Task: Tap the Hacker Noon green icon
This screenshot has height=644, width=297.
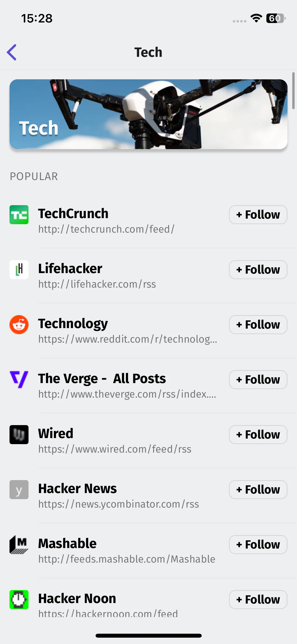Action: (19, 600)
